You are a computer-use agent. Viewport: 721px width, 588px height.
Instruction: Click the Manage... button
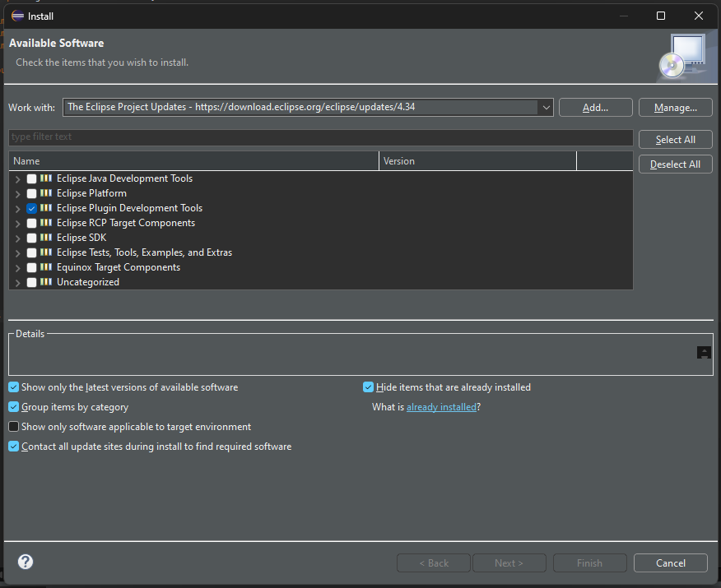(676, 108)
